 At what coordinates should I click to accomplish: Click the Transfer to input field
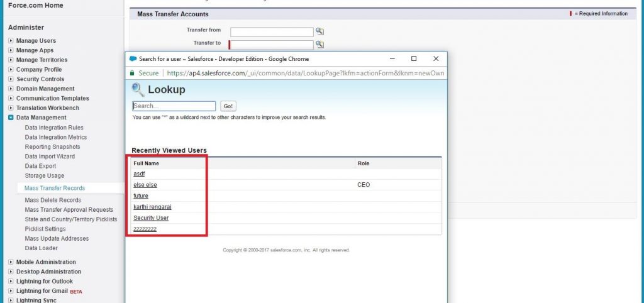(272, 45)
